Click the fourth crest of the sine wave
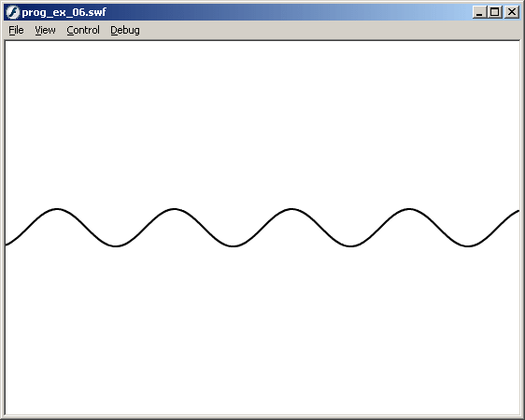 [409, 209]
